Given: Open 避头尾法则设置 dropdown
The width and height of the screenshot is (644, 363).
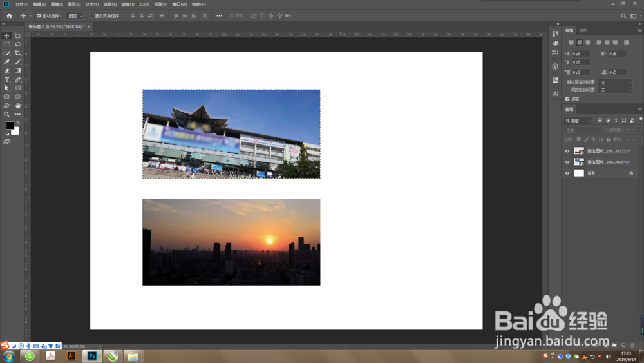Looking at the screenshot, I should click(615, 83).
